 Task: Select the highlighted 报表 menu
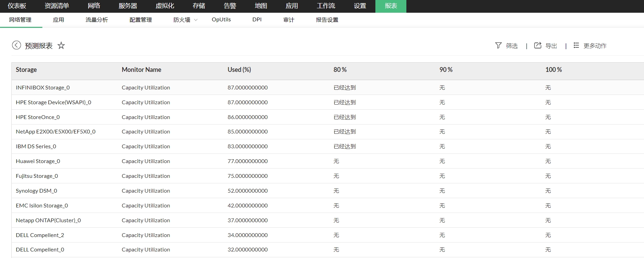pyautogui.click(x=391, y=6)
